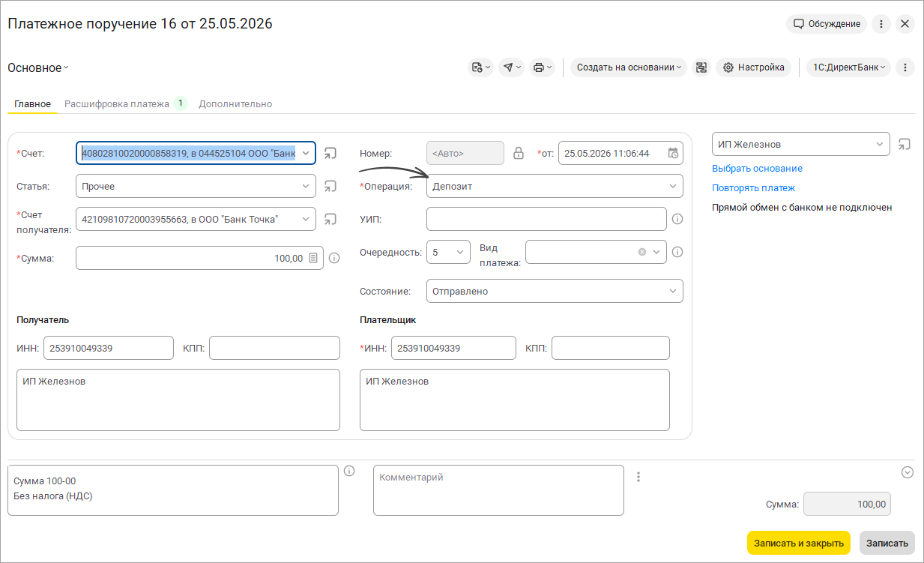Image resolution: width=924 pixels, height=563 pixels.
Task: Click the document structure icon near Настройка
Action: (701, 67)
